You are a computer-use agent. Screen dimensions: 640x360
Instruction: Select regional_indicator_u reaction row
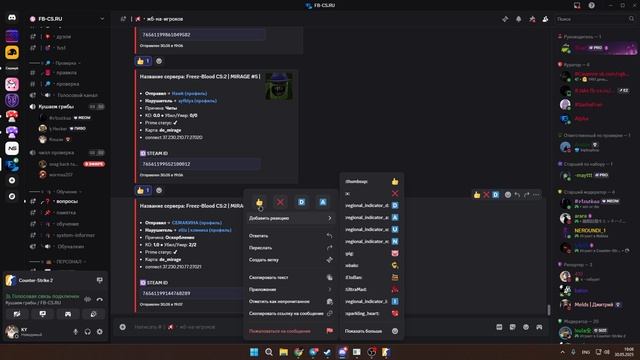click(372, 229)
